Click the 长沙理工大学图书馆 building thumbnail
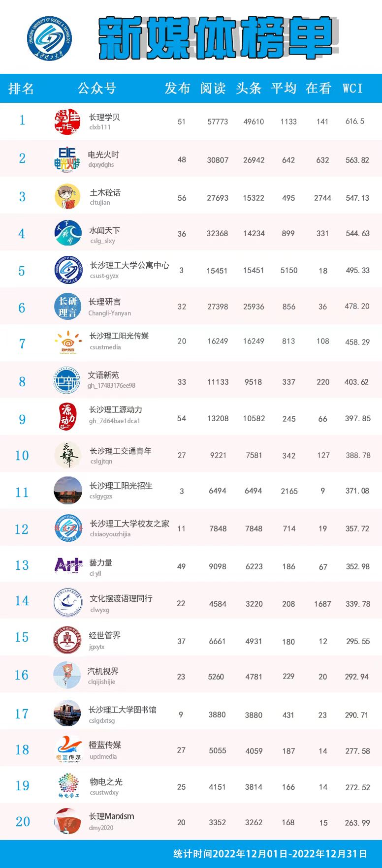This screenshot has width=382, height=868. tap(67, 713)
